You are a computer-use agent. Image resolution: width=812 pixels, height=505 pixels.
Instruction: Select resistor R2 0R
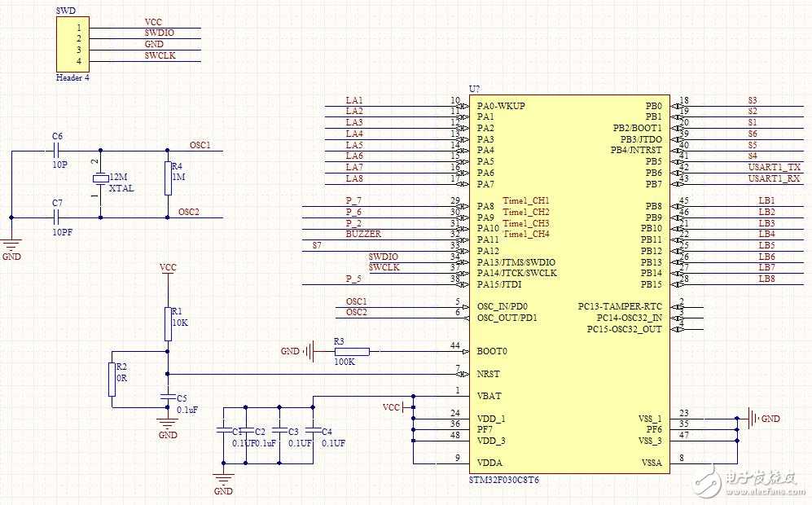click(112, 380)
